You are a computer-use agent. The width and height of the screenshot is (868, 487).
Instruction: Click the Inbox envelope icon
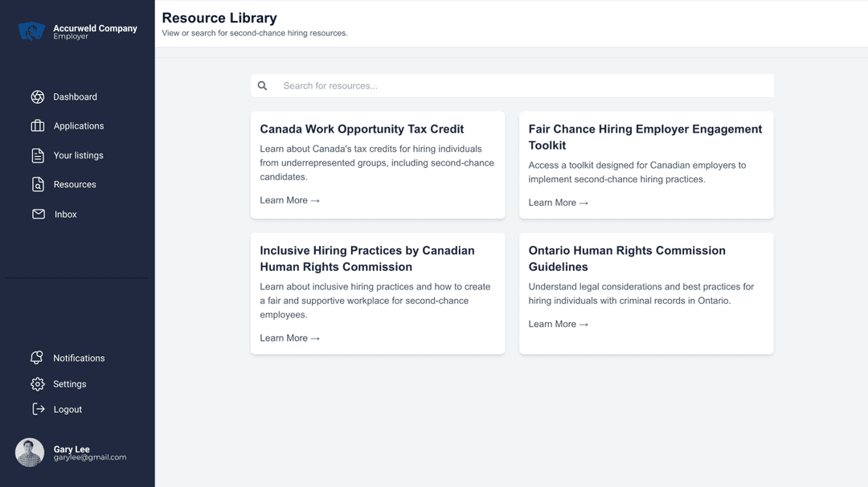point(39,215)
